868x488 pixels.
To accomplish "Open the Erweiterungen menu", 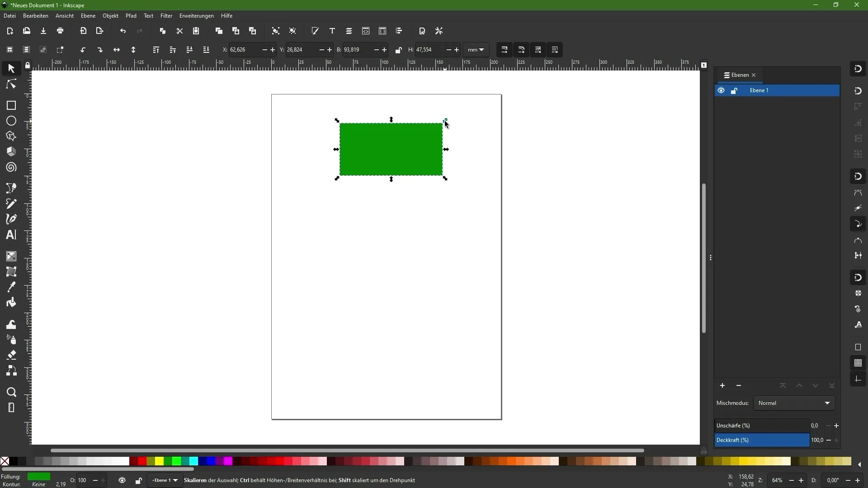I will click(x=197, y=16).
